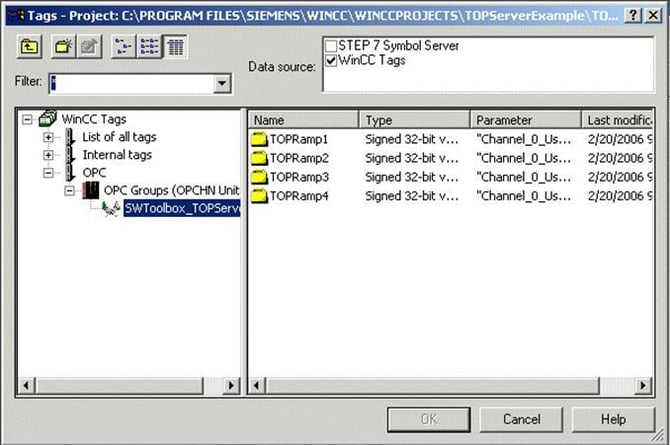670x445 pixels.
Task: Click the context help question mark button
Action: click(633, 14)
